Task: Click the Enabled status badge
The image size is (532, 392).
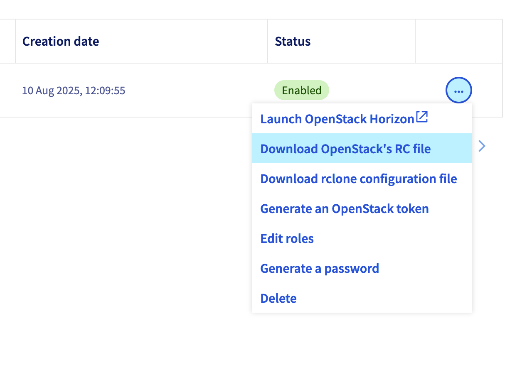Action: (x=301, y=90)
